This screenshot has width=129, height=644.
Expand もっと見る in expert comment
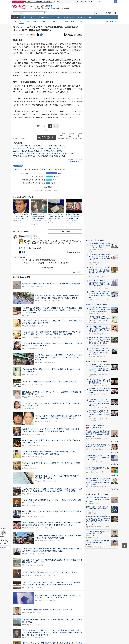tap(37, 248)
